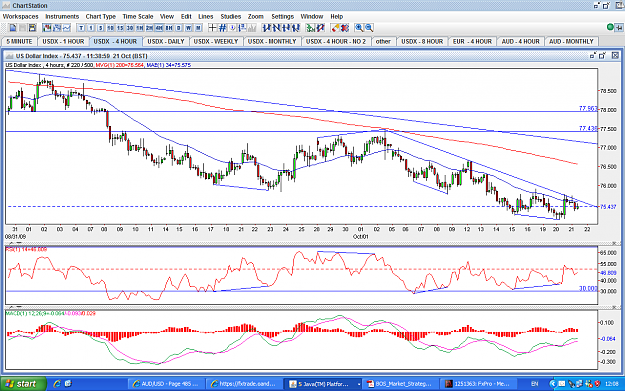Select the bar chart type icon

pos(57,28)
